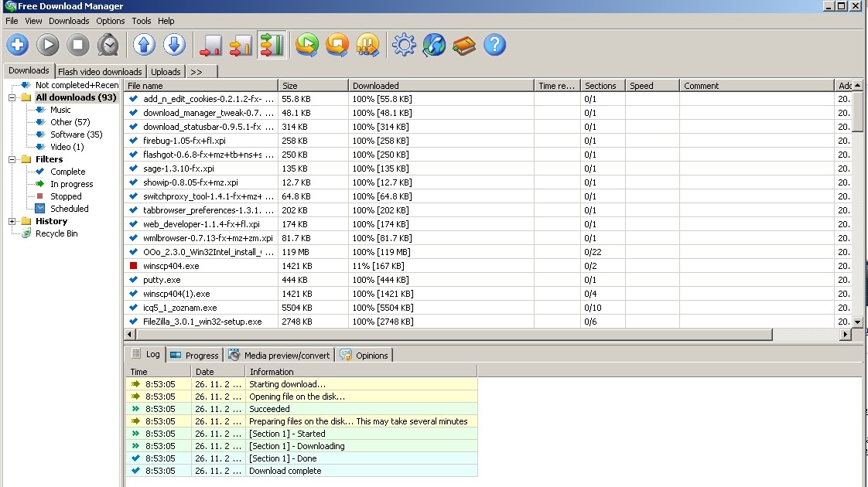Click the Recycle Bin icon in tree
The height and width of the screenshot is (487, 868).
pos(26,233)
